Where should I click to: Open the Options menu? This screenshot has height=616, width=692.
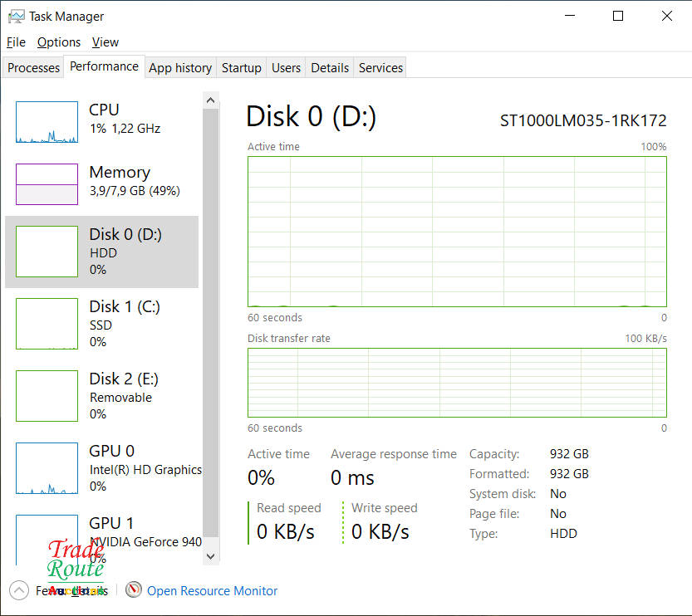pyautogui.click(x=59, y=42)
